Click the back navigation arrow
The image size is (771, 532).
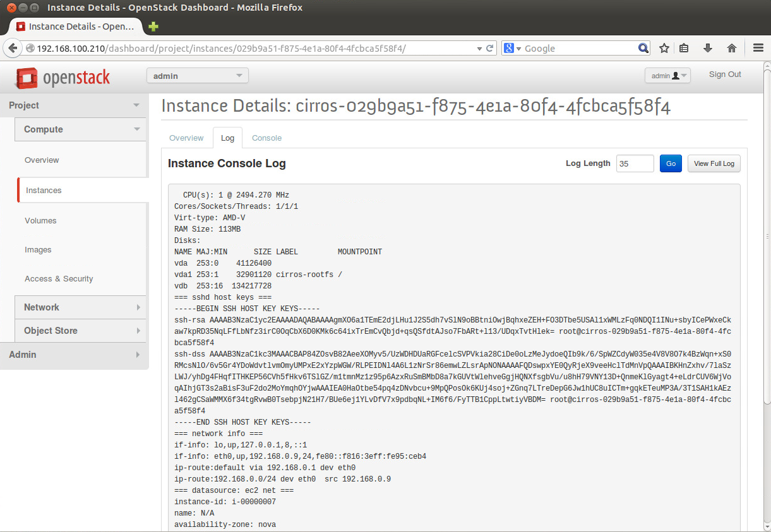pos(13,47)
